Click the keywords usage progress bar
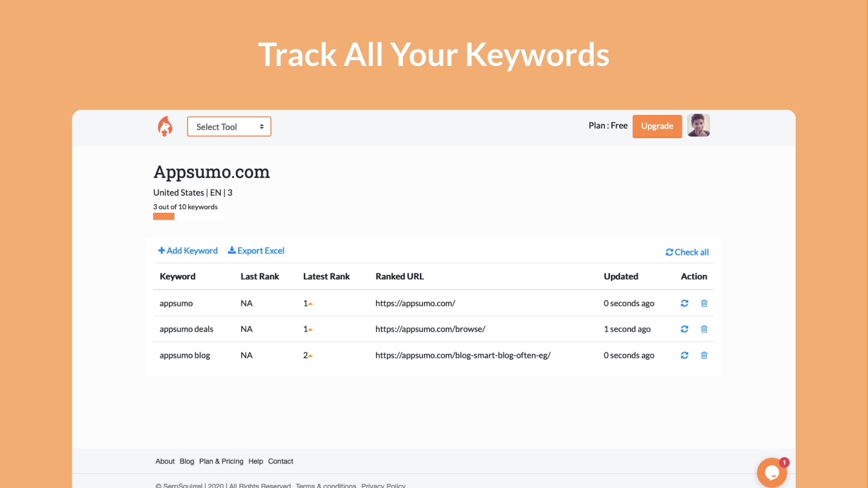This screenshot has height=488, width=868. (189, 216)
